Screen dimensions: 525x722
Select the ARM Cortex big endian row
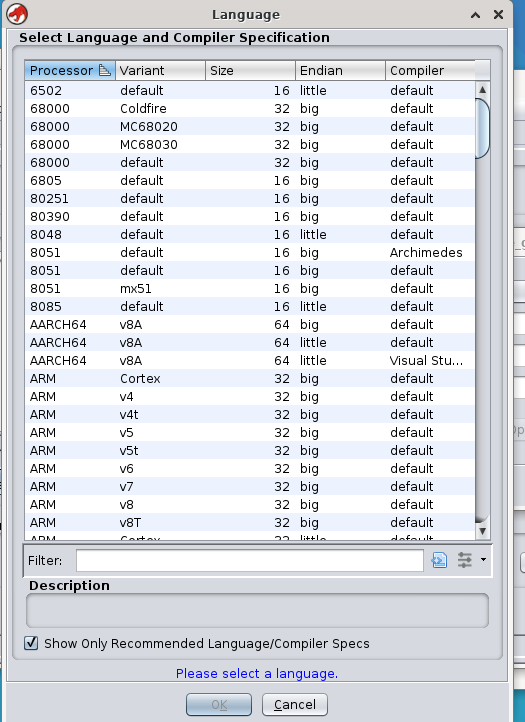[250, 378]
